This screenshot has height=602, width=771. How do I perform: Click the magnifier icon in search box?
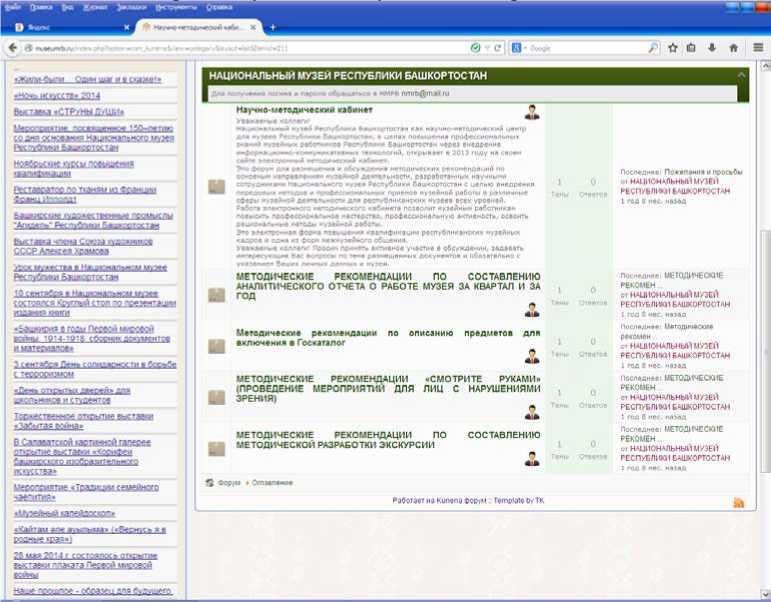tap(653, 48)
